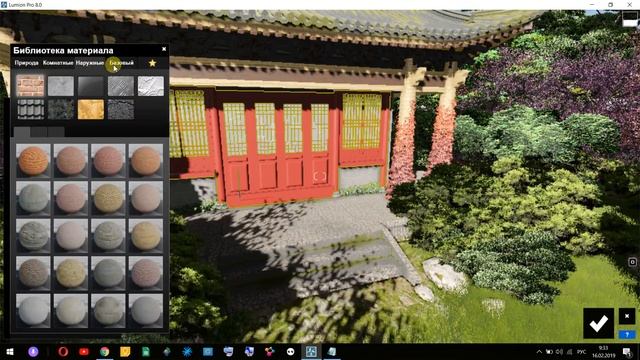The width and height of the screenshot is (640, 360).
Task: Pick first brick sphere in top row
Action: (x=33, y=161)
